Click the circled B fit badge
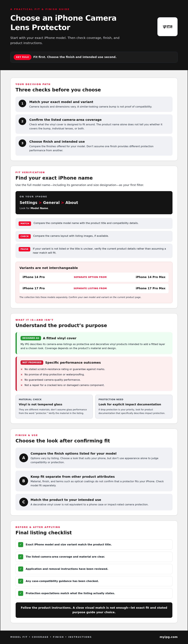The image size is (188, 644). click(x=23, y=481)
